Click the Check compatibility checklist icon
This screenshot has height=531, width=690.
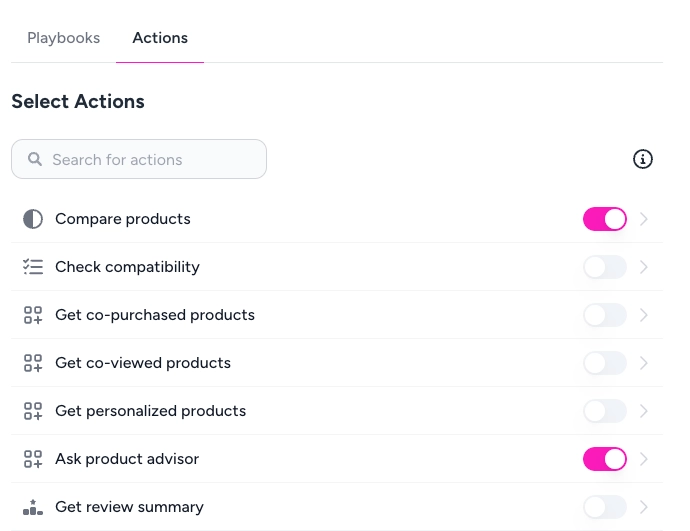33,267
